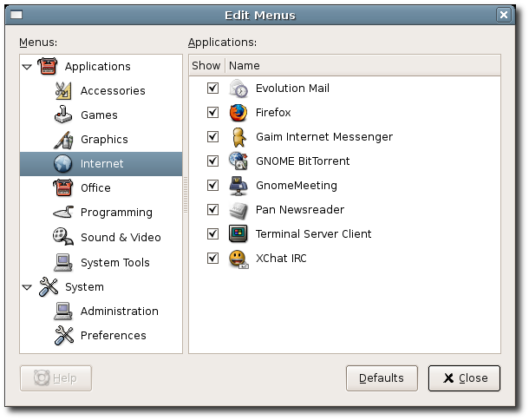Select the System label in the tree
Screen dimensions: 529x420
[x=84, y=287]
